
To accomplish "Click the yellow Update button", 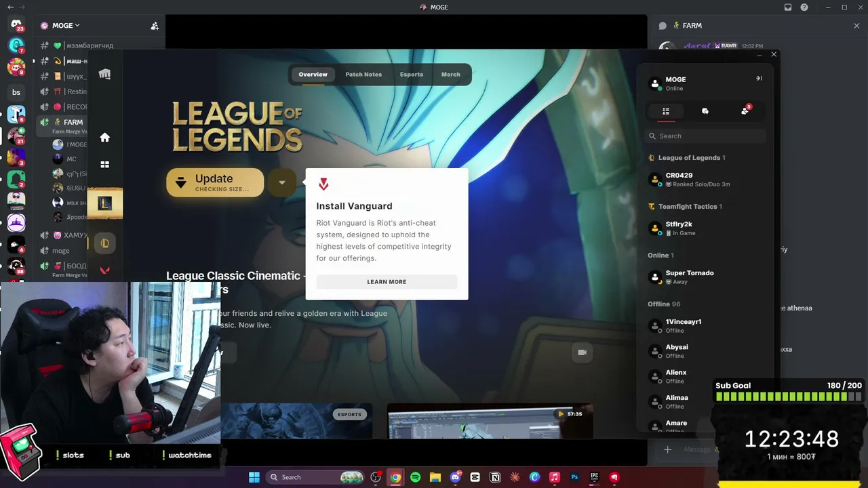I will 215,182.
